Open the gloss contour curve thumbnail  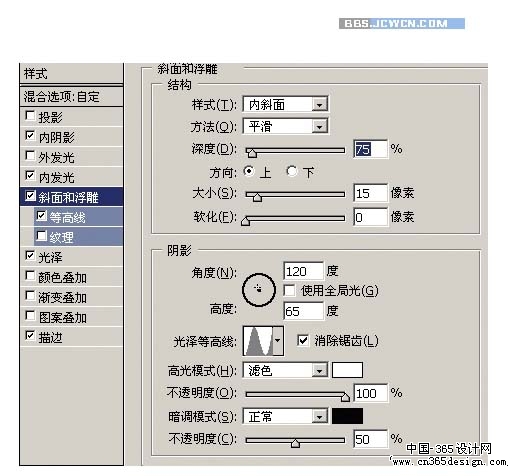pos(258,341)
